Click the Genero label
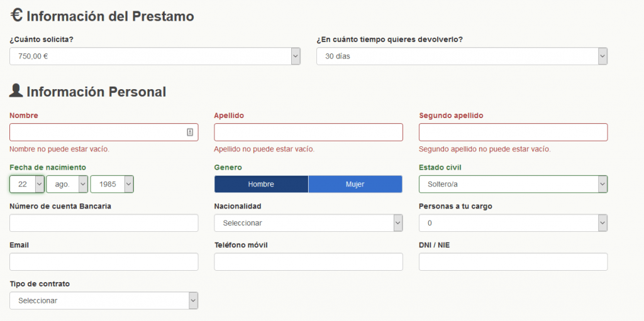Viewport: 644px width, 321px height. pyautogui.click(x=228, y=168)
